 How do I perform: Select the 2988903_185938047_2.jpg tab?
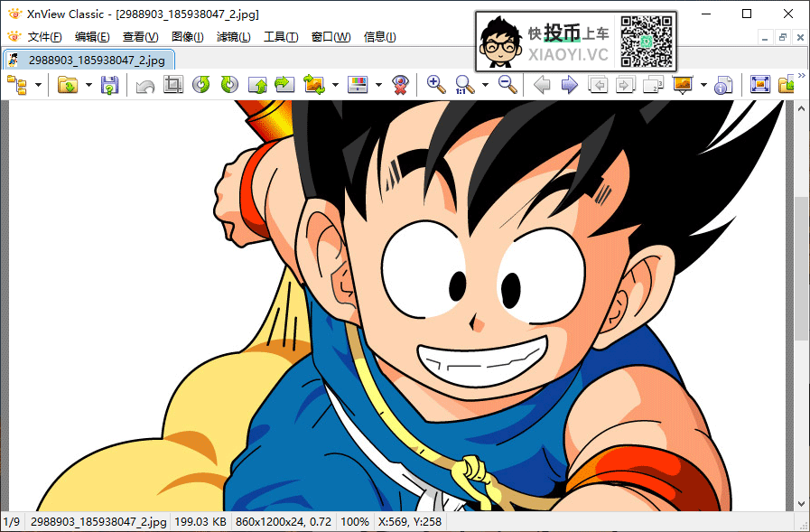[89, 60]
